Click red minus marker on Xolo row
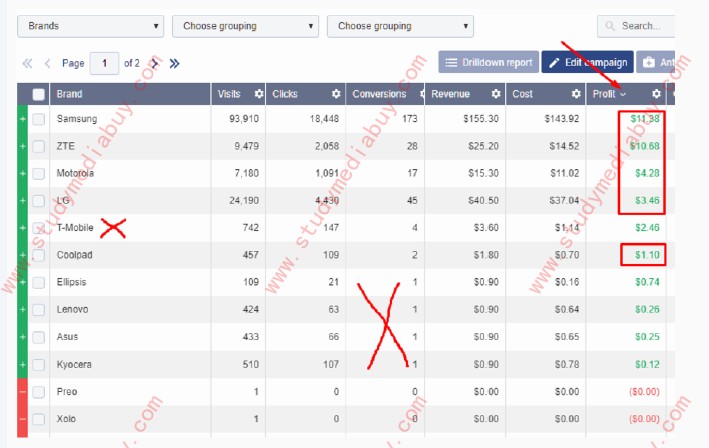Screen dimensions: 709x448 pyautogui.click(x=23, y=419)
